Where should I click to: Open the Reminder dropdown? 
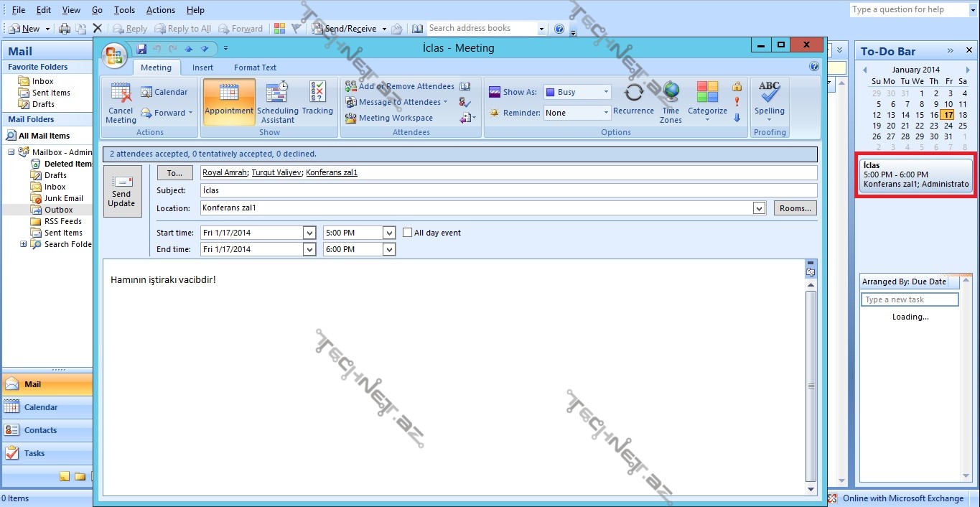point(606,113)
